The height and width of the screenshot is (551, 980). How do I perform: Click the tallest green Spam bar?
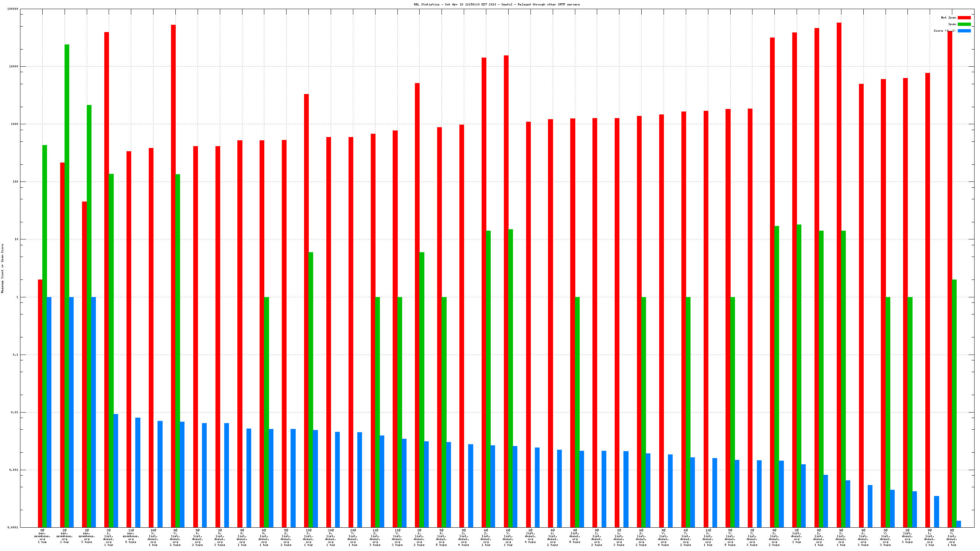coord(67,285)
